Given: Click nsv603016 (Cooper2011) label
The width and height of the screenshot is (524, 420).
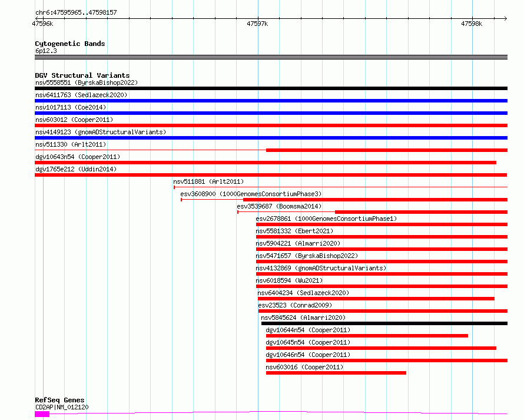Looking at the screenshot, I should tap(304, 367).
